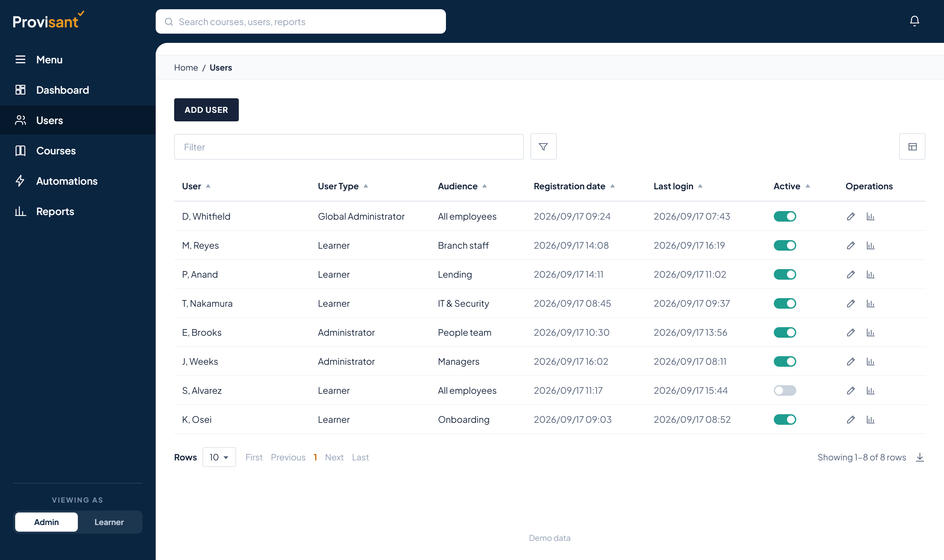View report chart for S, Alvarez

coord(870,390)
